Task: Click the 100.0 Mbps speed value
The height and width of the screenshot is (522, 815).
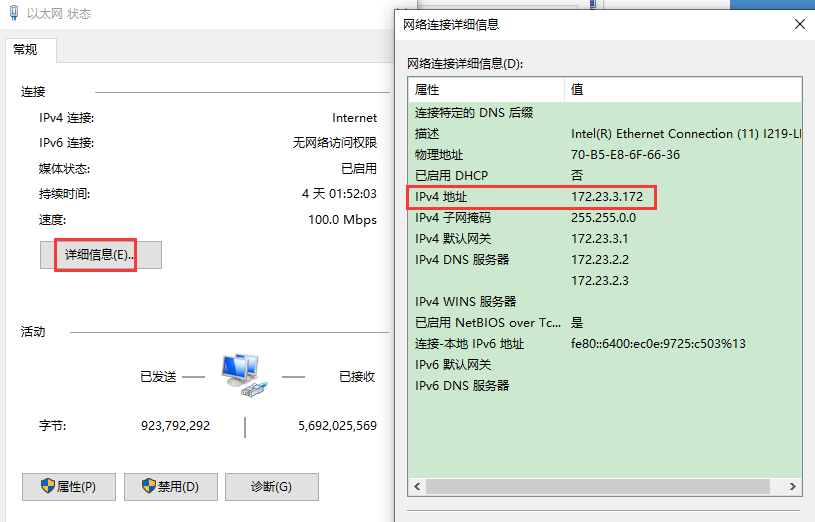Action: (x=343, y=220)
